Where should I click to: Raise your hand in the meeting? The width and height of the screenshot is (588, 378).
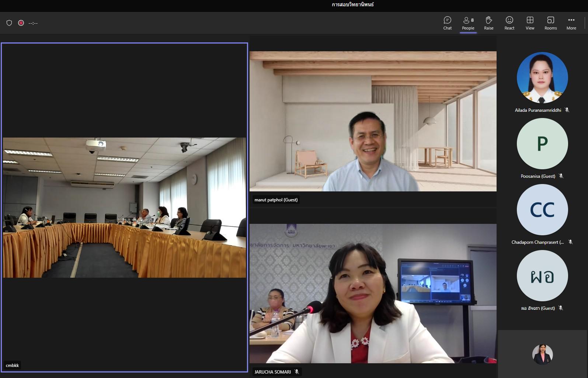488,23
